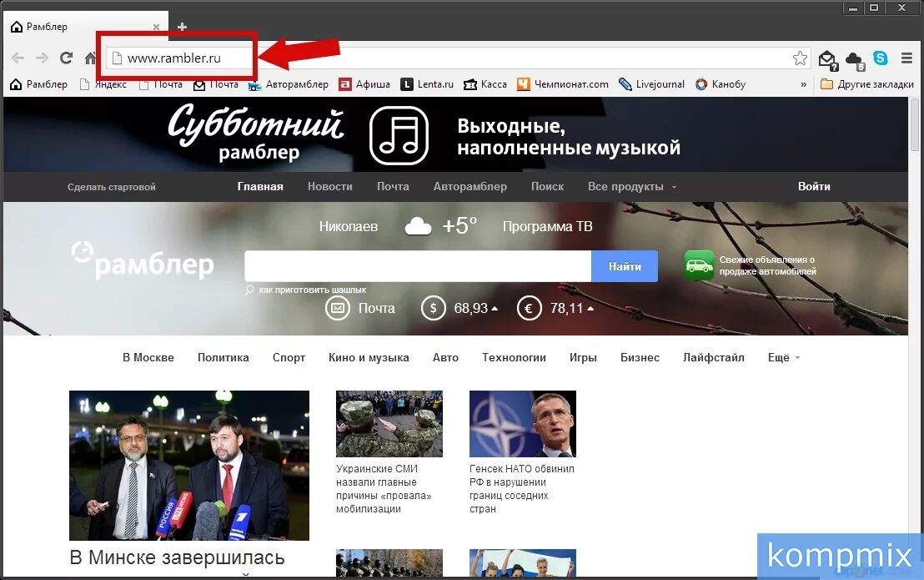The width and height of the screenshot is (924, 580).
Task: Open Свежие объявления о продаже автомобилей
Action: tap(767, 265)
